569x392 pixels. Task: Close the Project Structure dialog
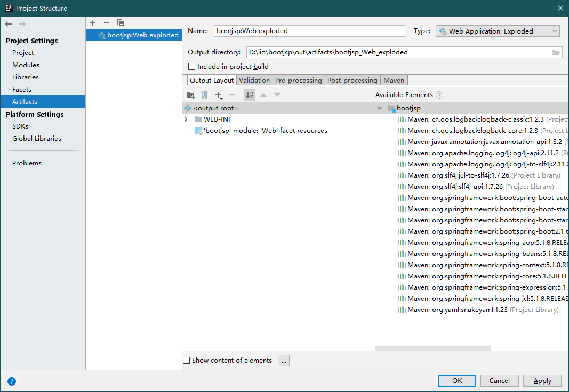pos(560,8)
